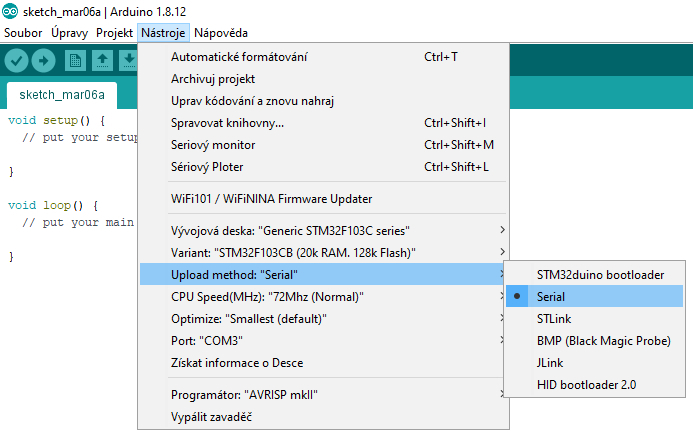Expand the Variant STM32F103CB submenu
693x440 pixels.
(x=324, y=253)
